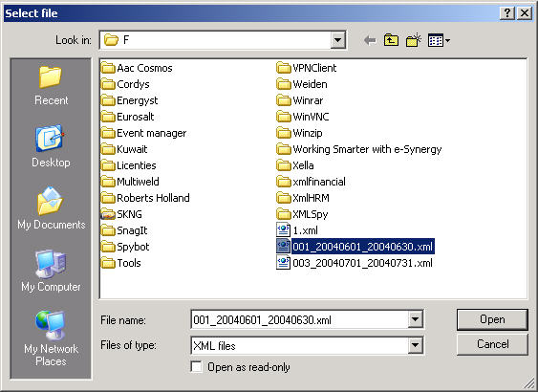Expand the Files of type dropdown

coord(415,346)
